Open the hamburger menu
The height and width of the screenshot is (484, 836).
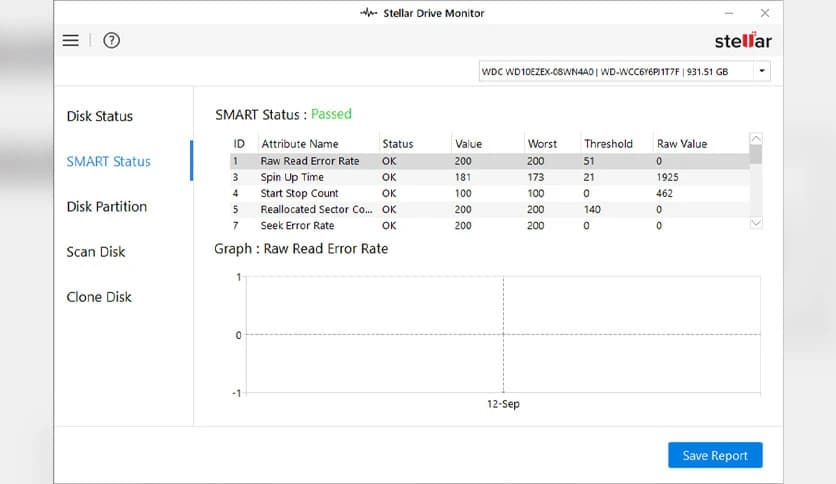(x=70, y=41)
